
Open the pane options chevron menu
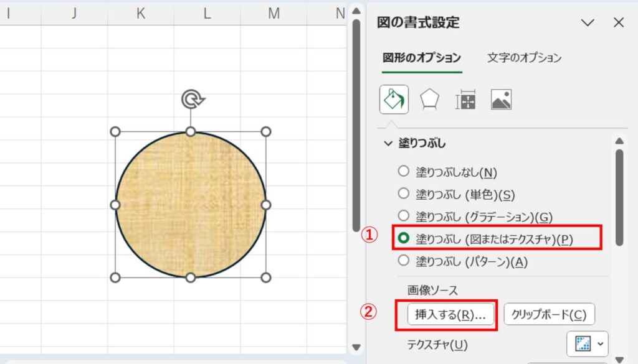tap(588, 22)
